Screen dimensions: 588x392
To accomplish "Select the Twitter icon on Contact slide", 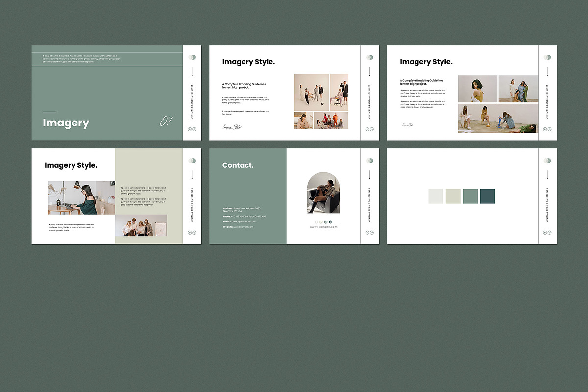I will [321, 222].
